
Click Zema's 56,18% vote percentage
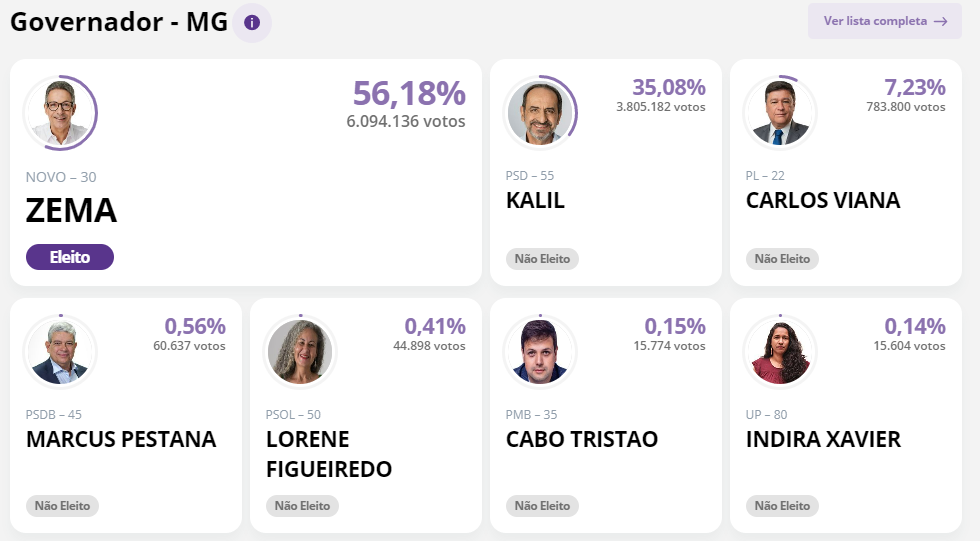pos(409,93)
